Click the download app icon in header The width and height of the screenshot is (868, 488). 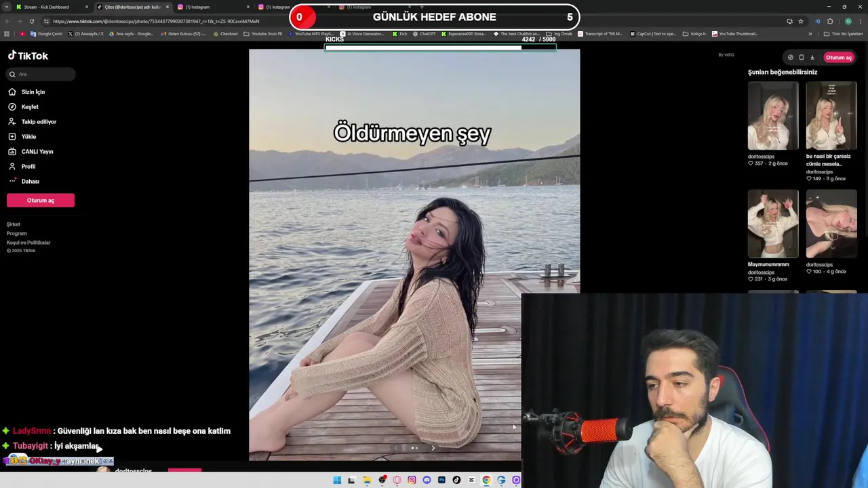[x=812, y=58]
